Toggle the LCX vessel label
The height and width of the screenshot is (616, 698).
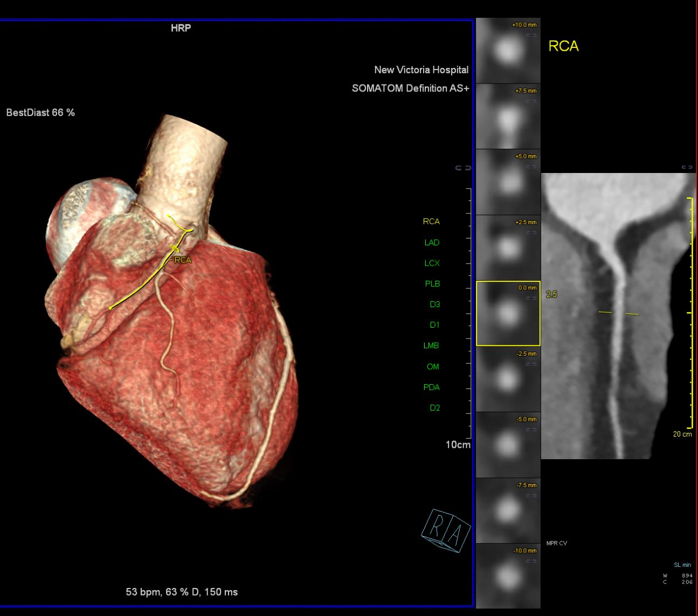pos(431,263)
